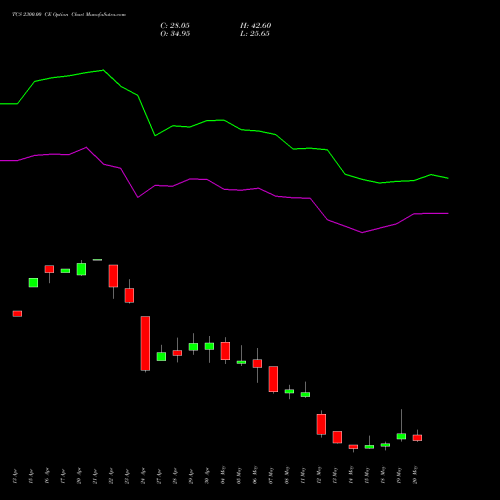
Task: Select the open value 'O: 34.95'
Action: point(175,34)
